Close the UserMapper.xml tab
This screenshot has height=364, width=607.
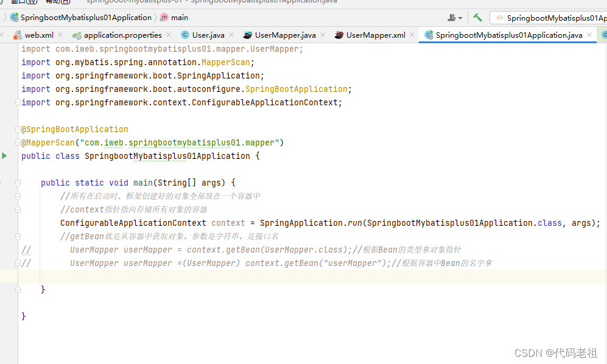coord(412,35)
